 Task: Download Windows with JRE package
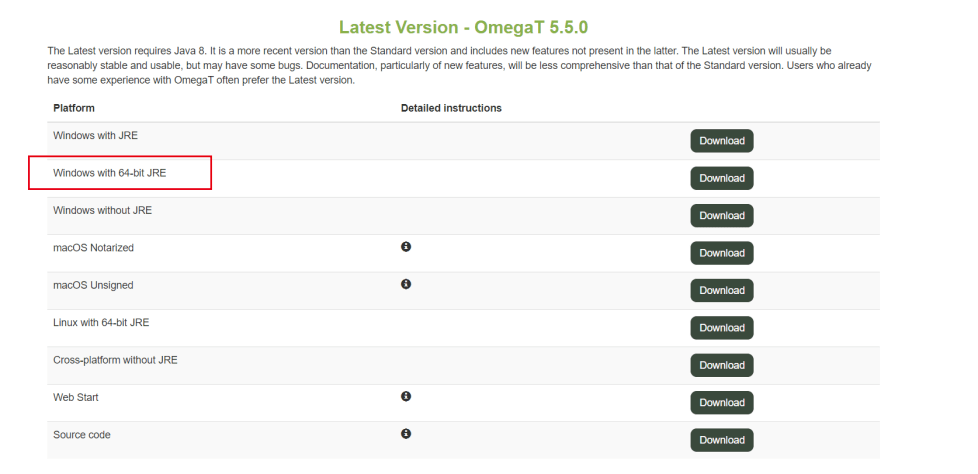(722, 141)
